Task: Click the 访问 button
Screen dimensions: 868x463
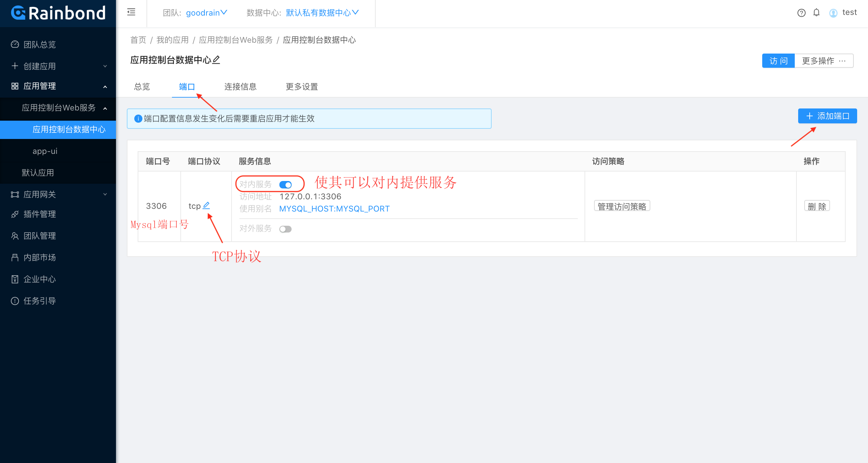Action: pos(778,61)
